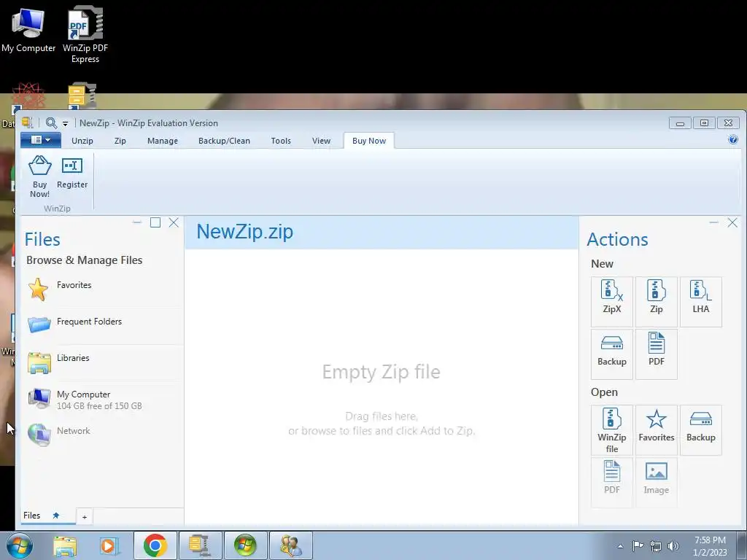Select the Files tab at pane bottom
The image size is (747, 560).
32,516
